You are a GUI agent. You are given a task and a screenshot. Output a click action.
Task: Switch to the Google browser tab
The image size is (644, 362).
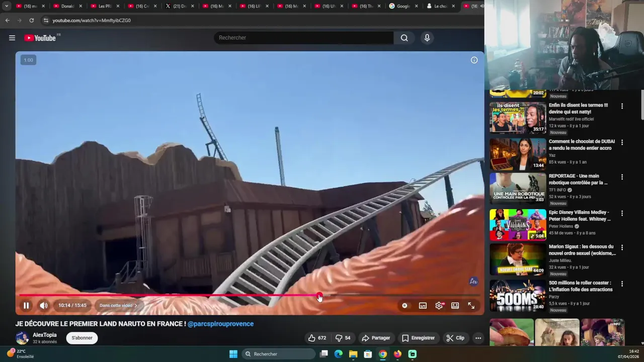[404, 6]
